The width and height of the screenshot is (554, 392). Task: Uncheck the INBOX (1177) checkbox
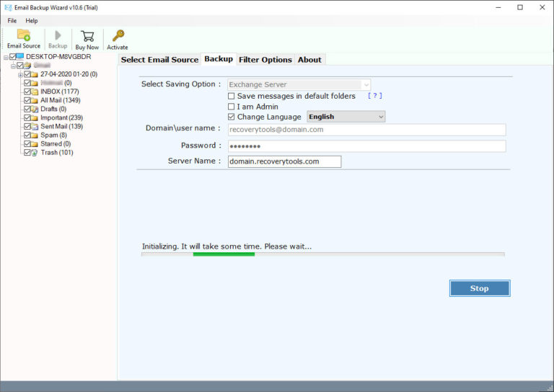(27, 92)
